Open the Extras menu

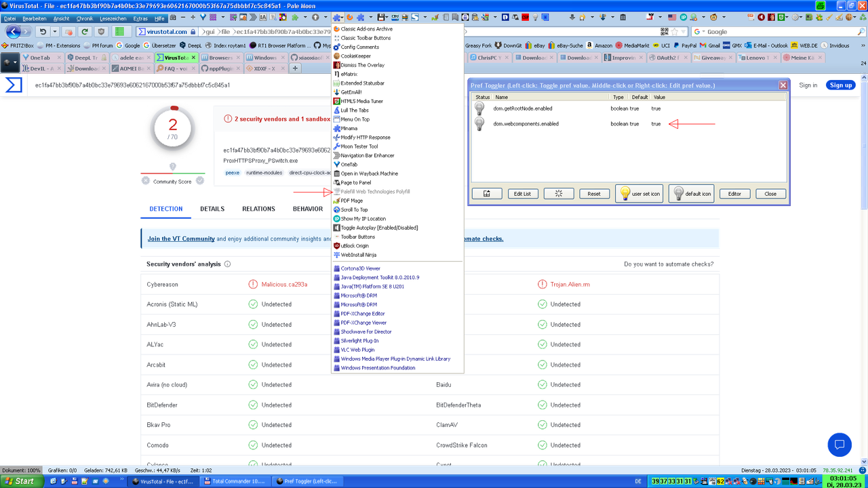pos(140,18)
